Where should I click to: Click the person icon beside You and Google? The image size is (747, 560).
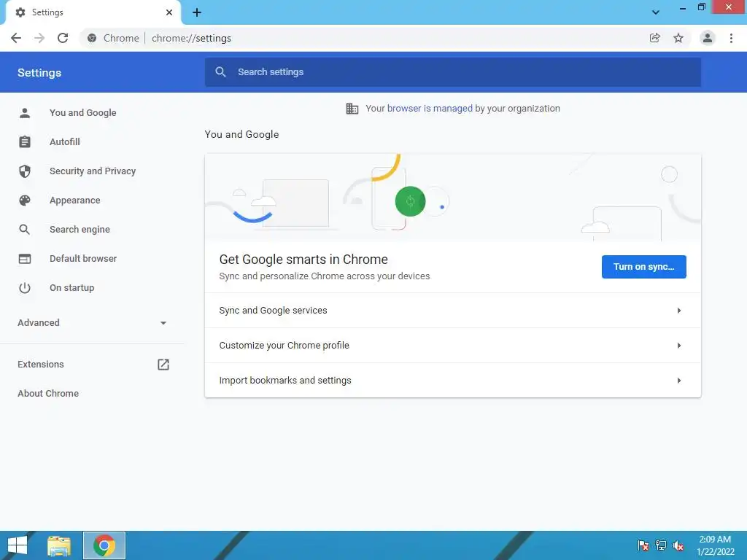[x=25, y=113]
